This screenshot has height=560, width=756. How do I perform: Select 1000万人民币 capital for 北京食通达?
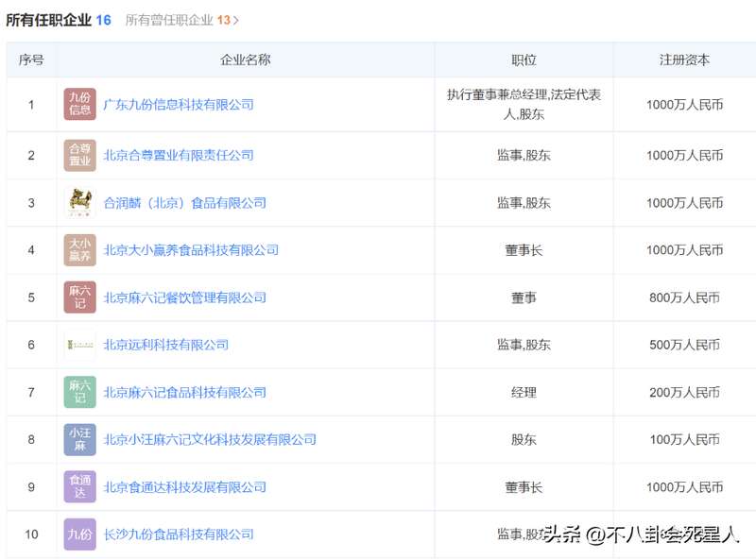pyautogui.click(x=684, y=486)
